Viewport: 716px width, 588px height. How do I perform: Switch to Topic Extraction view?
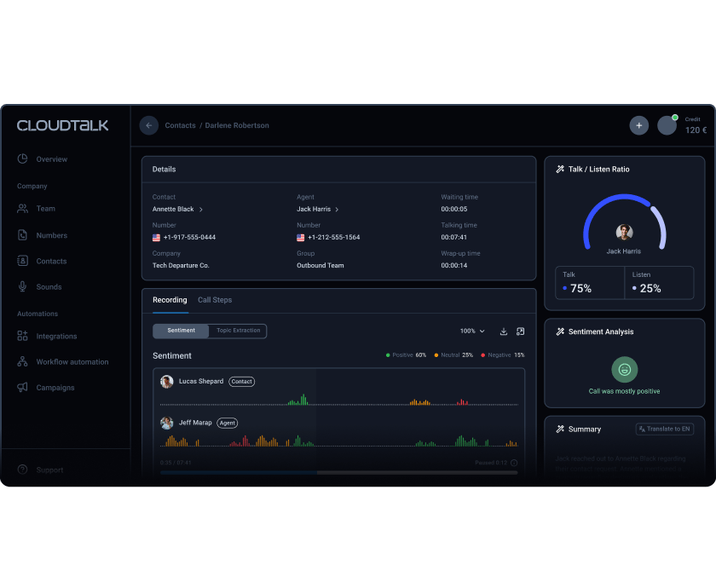pyautogui.click(x=238, y=331)
